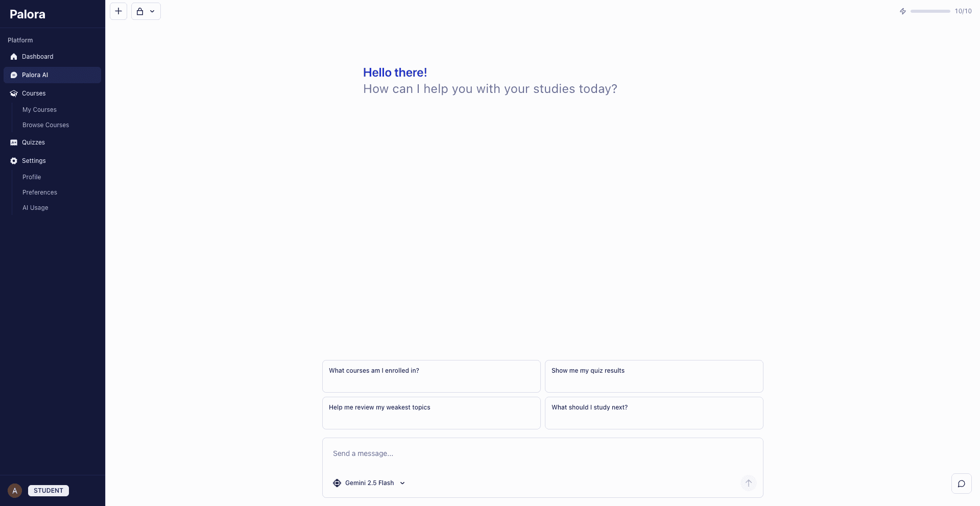
Task: Click the Courses icon in sidebar
Action: [14, 93]
